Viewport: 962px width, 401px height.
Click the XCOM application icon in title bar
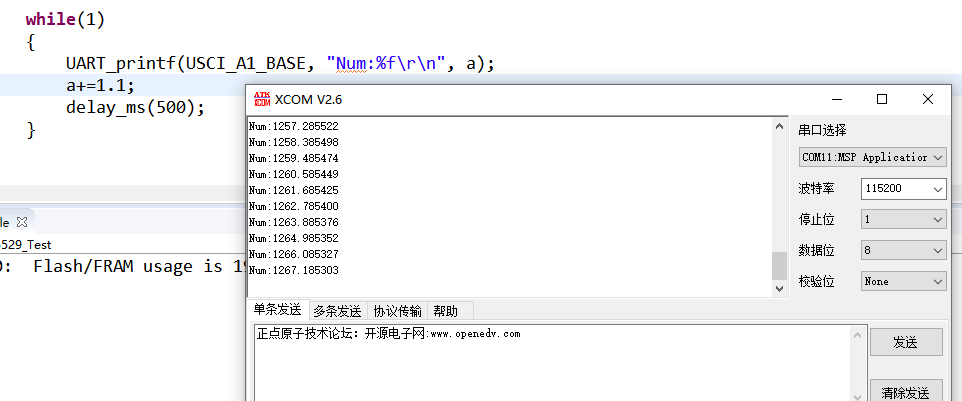pos(262,99)
